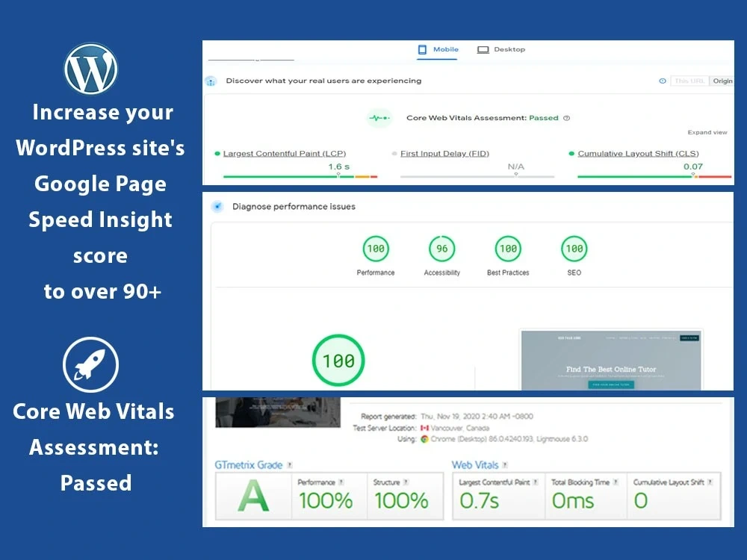This screenshot has height=560, width=747.
Task: Click the GTmetrix Performance '100%' value
Action: pyautogui.click(x=326, y=501)
